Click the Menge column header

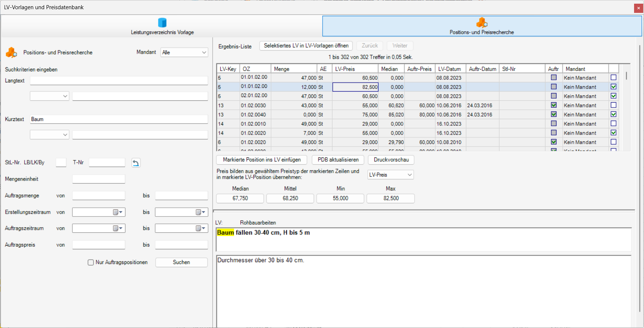pos(294,69)
